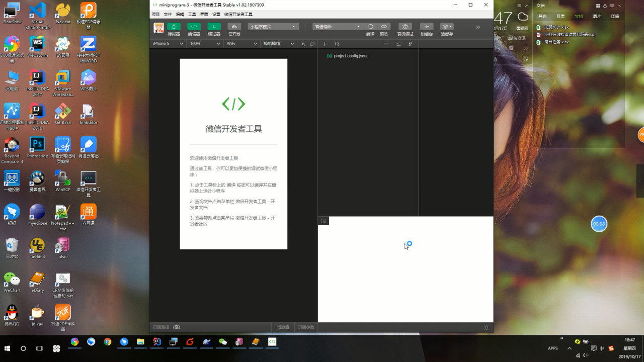The width and height of the screenshot is (644, 362).
Task: Switch to the 其它 tab in desktop widget
Action: 542,16
